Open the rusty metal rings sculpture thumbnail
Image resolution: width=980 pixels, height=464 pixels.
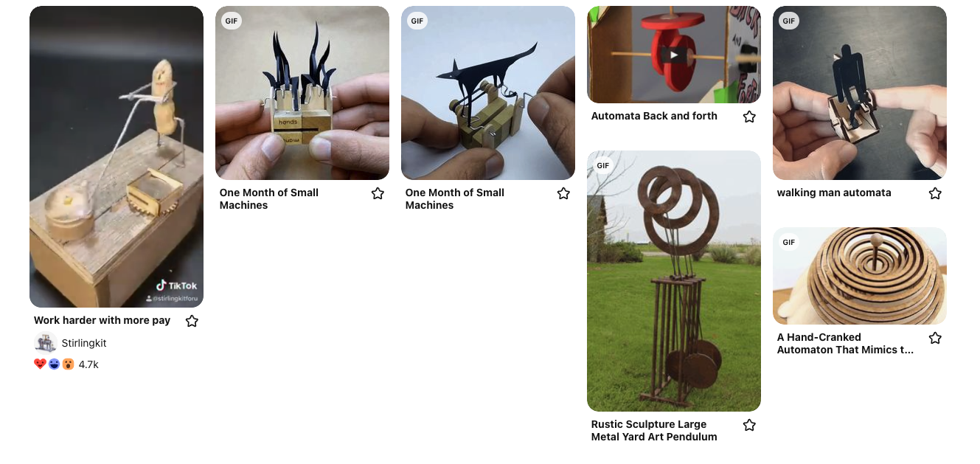pos(674,281)
